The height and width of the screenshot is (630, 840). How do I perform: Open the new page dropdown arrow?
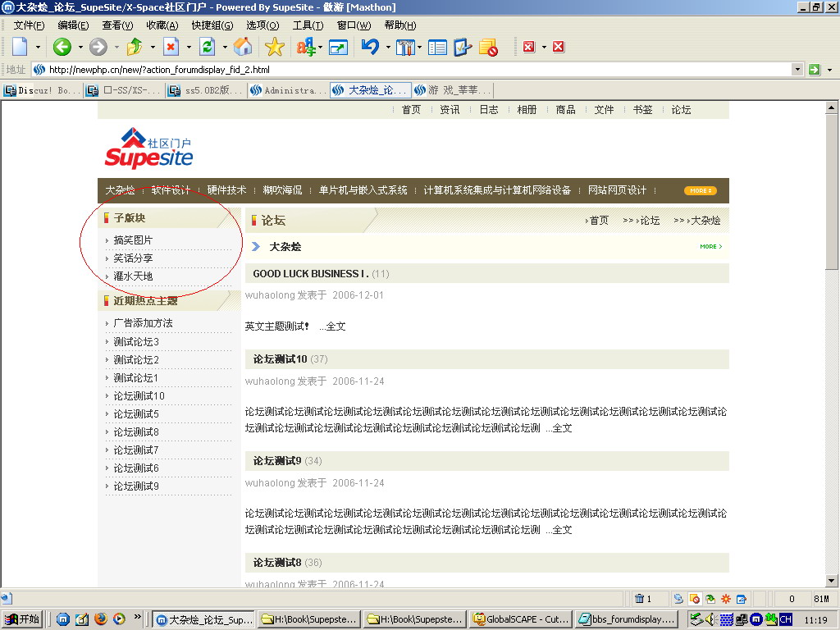38,47
